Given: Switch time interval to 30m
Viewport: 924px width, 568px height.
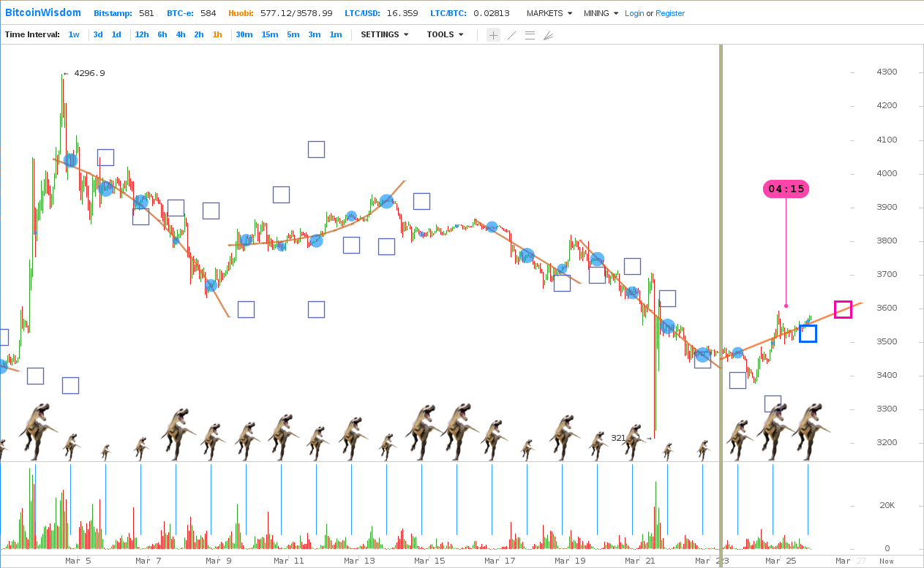Looking at the screenshot, I should point(244,34).
